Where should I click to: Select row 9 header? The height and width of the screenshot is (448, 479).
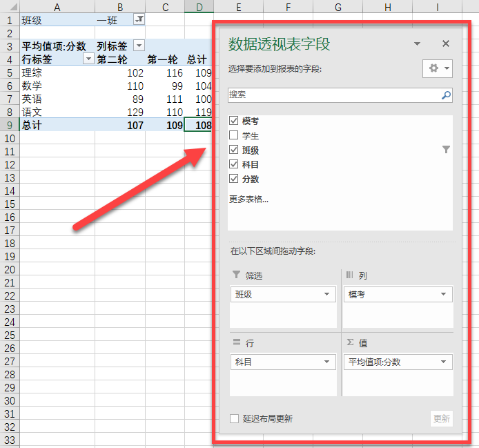coord(10,126)
